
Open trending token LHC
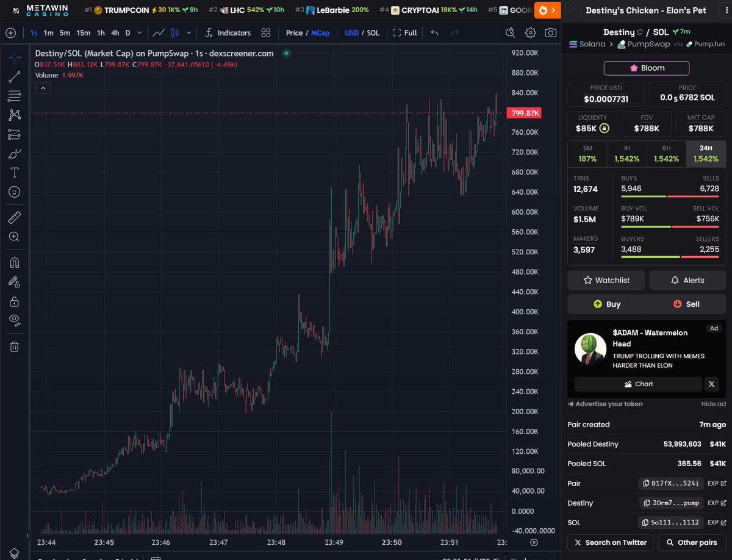pos(246,10)
